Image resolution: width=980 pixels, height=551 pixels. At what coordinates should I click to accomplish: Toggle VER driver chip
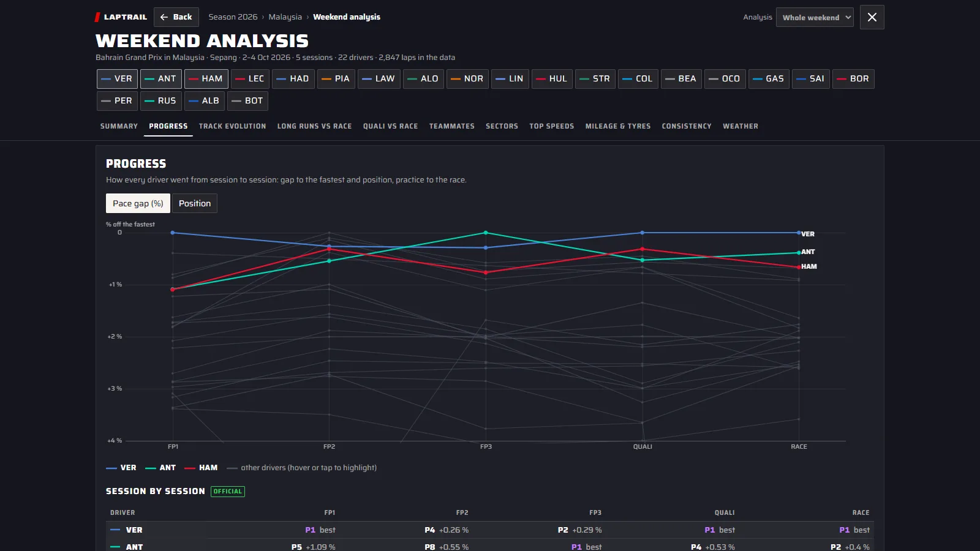[x=118, y=78]
